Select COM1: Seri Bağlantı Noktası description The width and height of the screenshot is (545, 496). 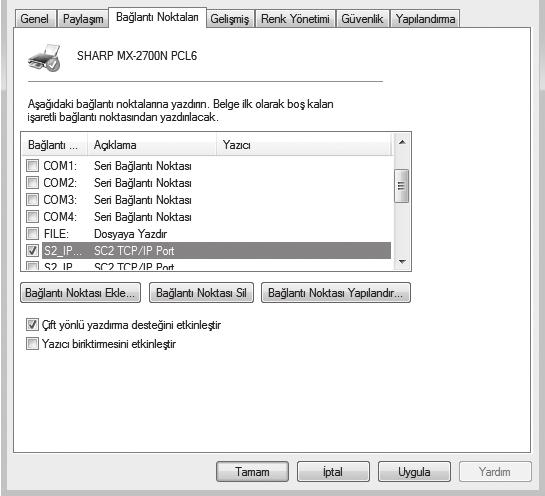tap(143, 166)
